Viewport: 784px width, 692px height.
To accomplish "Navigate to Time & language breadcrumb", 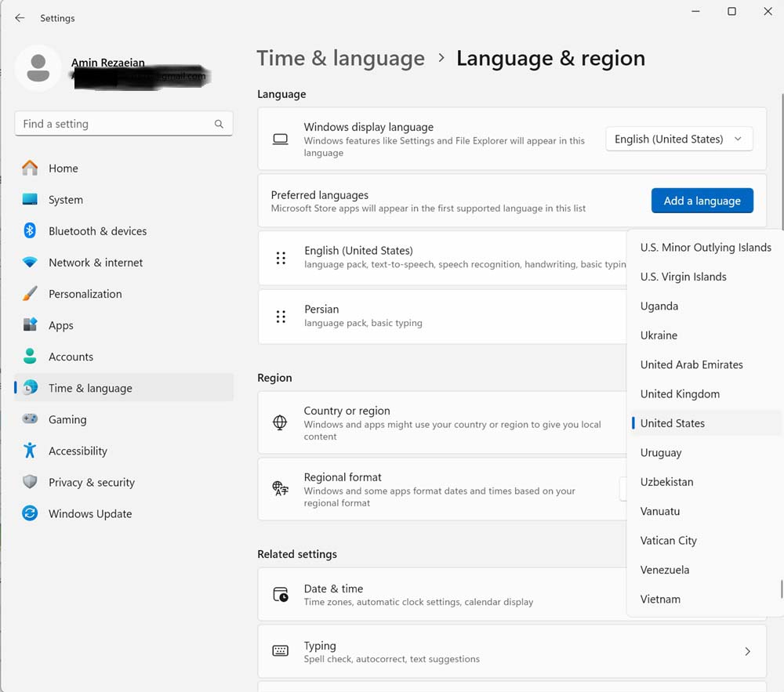I will [340, 59].
